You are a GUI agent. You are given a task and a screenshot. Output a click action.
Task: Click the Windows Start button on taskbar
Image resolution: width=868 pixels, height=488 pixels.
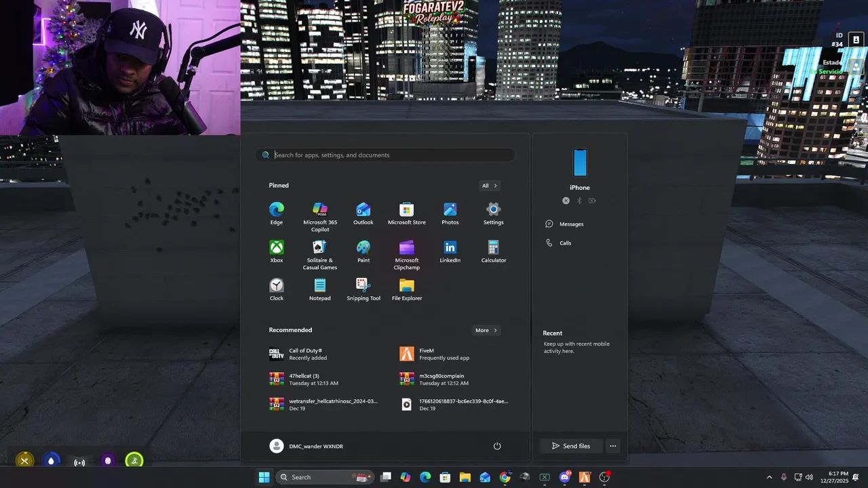coord(264,477)
